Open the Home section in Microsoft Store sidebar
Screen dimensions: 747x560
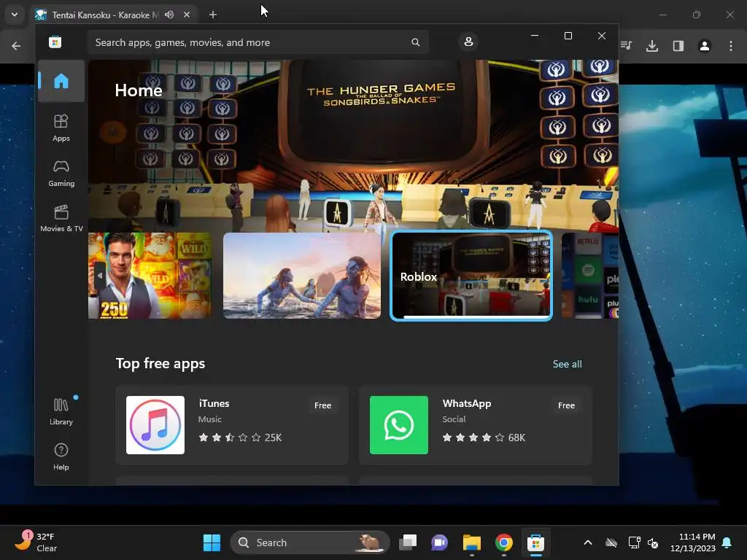[x=61, y=81]
